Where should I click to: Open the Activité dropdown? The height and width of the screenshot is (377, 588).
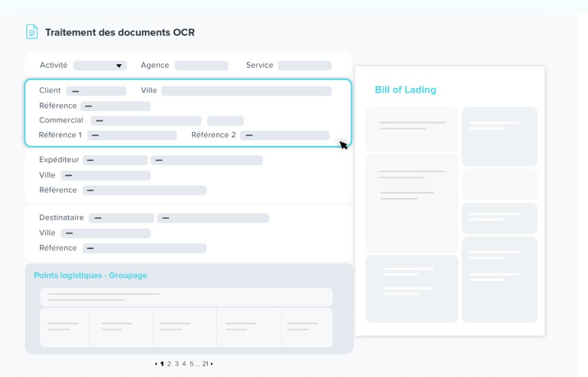coord(100,66)
